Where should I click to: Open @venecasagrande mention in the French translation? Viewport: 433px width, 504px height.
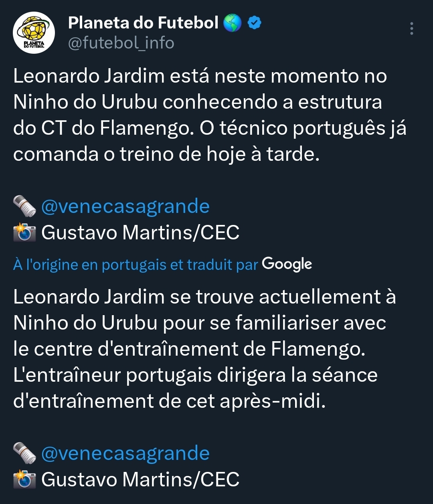point(125,453)
